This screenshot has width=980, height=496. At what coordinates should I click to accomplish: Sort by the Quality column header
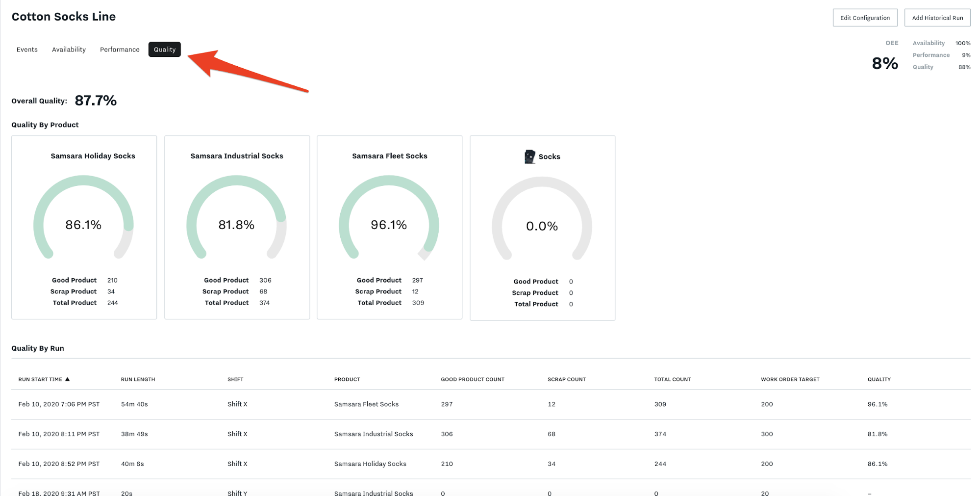tap(879, 379)
